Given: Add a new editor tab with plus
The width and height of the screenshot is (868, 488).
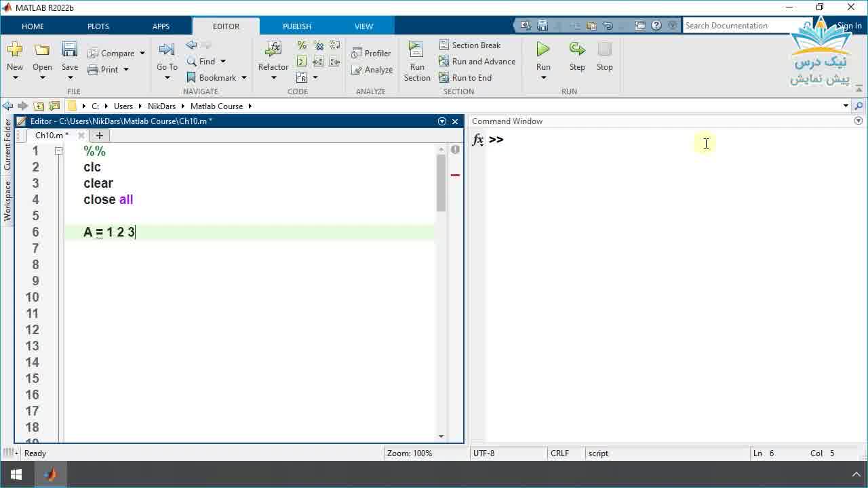Looking at the screenshot, I should 100,135.
